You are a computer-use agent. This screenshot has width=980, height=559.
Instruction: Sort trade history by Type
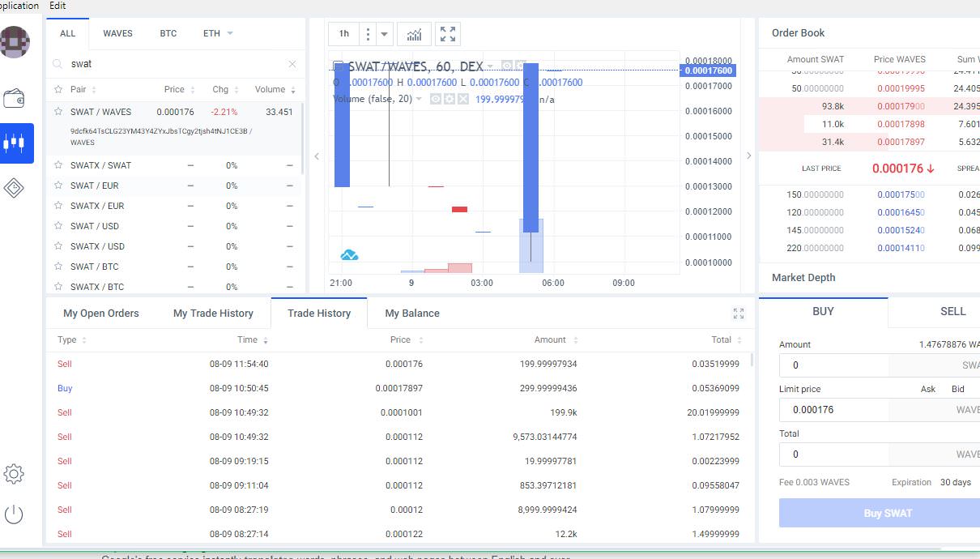(x=72, y=340)
